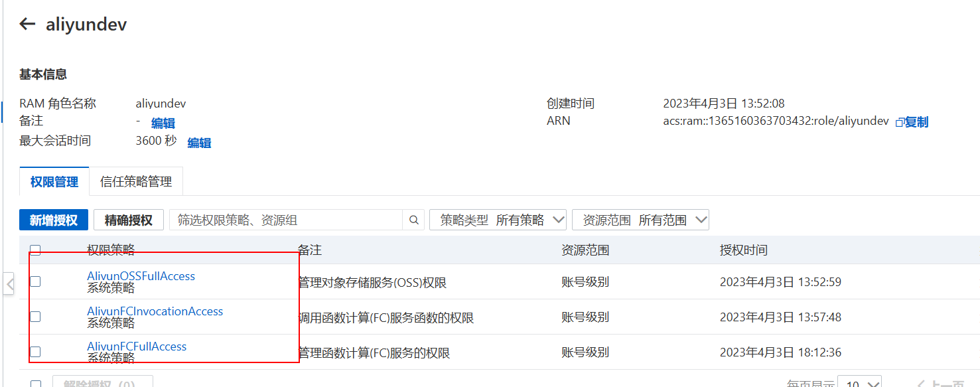Click the 基本信息 section heading
Screen dimensions: 980x387
click(43, 74)
